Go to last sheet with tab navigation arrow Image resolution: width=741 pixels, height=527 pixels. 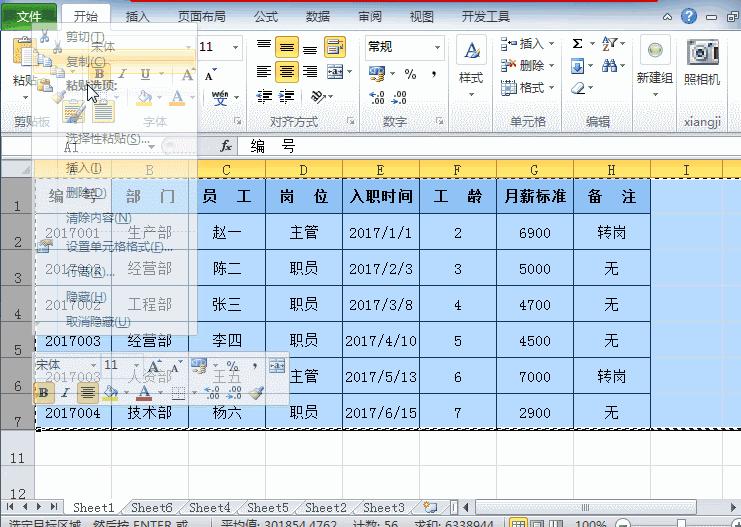pyautogui.click(x=53, y=507)
